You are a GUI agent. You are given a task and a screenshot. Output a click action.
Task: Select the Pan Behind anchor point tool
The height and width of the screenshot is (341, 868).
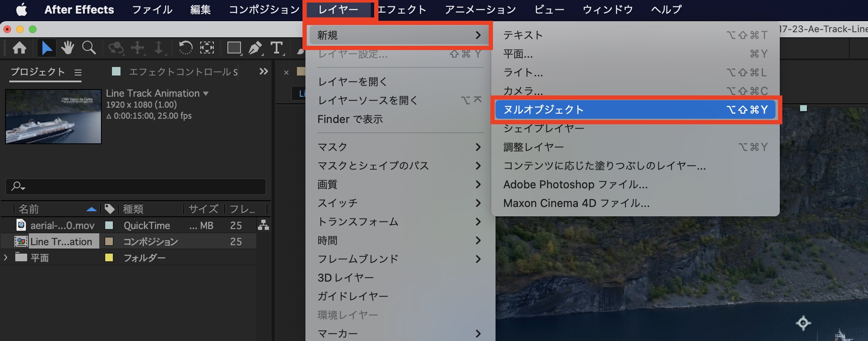pyautogui.click(x=207, y=48)
